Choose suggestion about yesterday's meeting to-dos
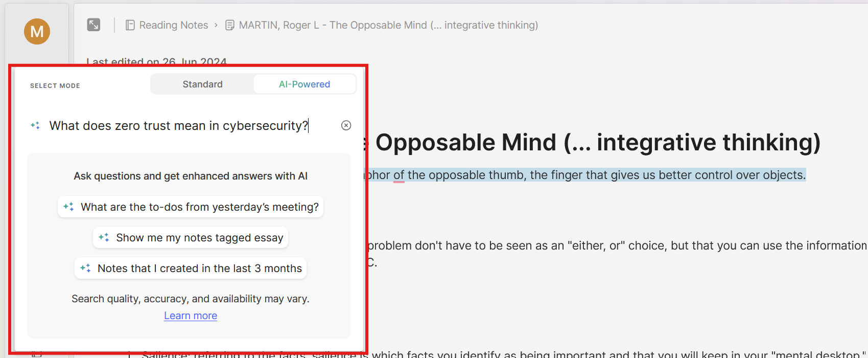This screenshot has height=358, width=868. pyautogui.click(x=191, y=207)
